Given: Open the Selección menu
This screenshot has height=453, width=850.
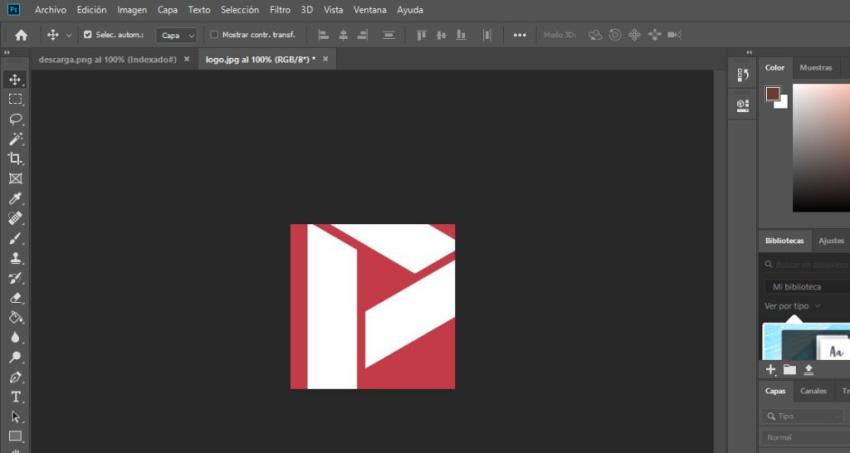Looking at the screenshot, I should point(240,10).
